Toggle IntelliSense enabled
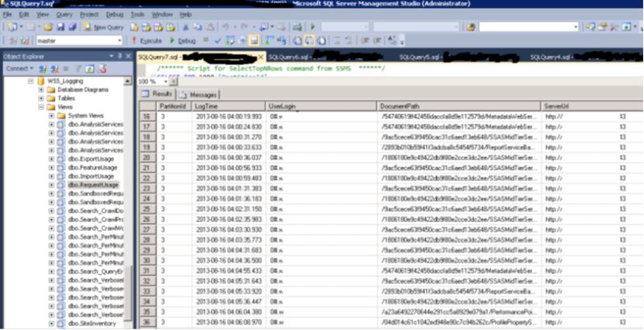Screen dimensions: 644x330 point(254,40)
